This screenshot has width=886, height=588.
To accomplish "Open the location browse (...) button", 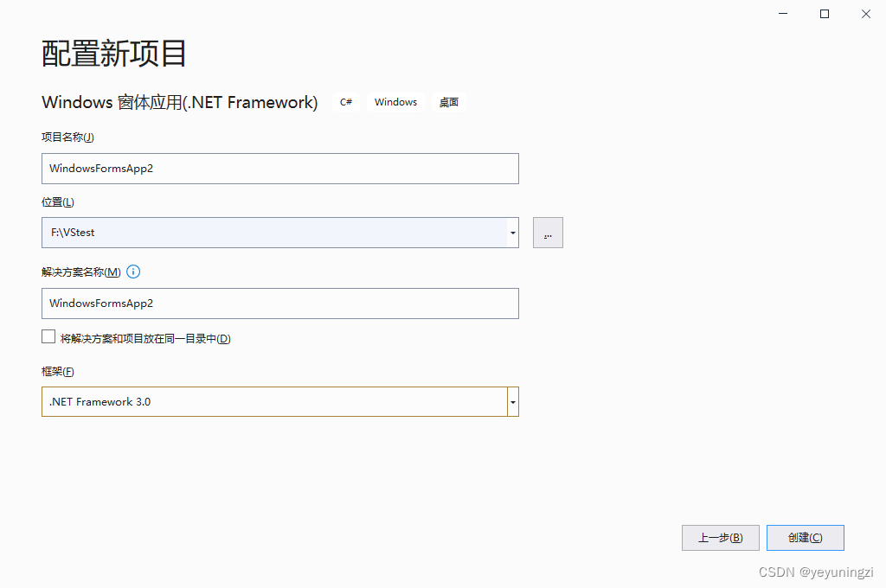I will point(548,233).
